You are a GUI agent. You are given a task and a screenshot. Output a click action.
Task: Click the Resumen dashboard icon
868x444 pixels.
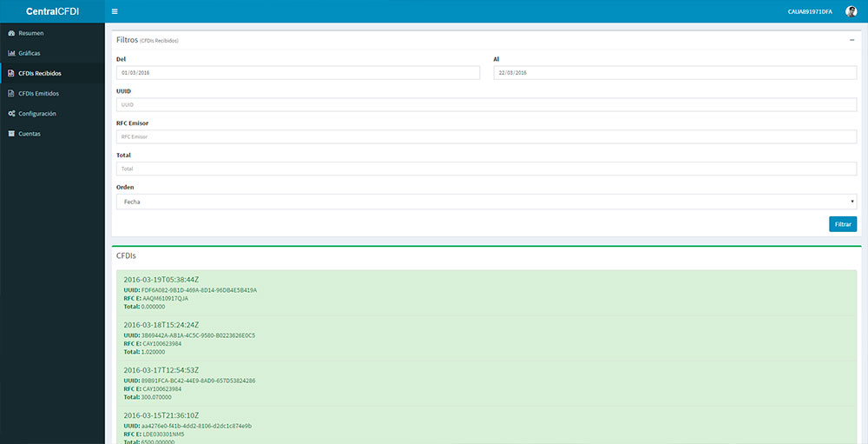11,33
